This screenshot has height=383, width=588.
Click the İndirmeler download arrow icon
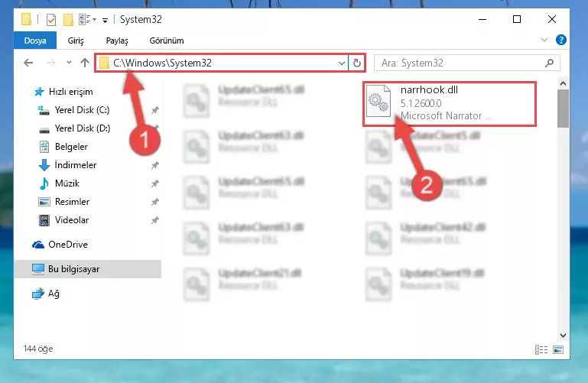[x=44, y=165]
